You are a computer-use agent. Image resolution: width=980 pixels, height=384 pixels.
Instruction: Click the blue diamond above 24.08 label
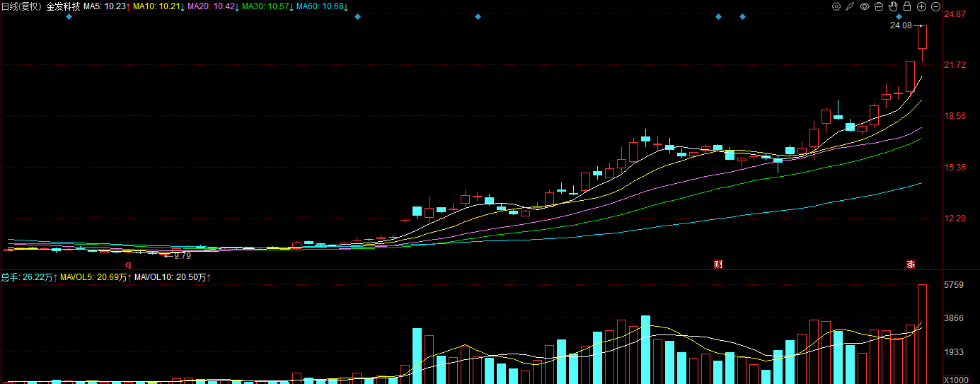899,16
